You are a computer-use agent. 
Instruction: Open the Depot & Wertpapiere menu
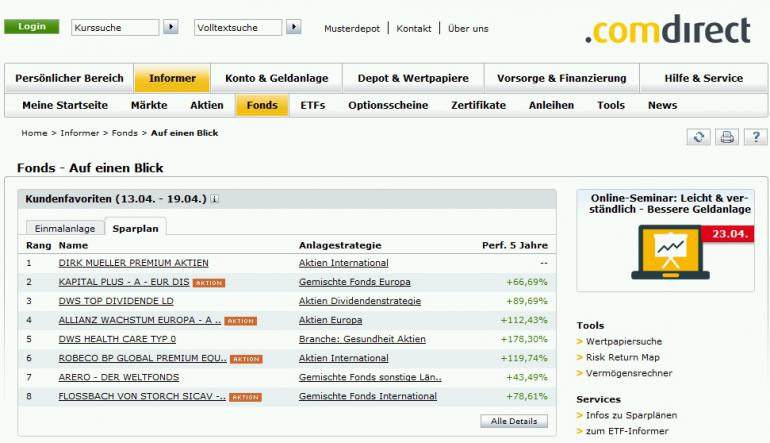point(414,78)
